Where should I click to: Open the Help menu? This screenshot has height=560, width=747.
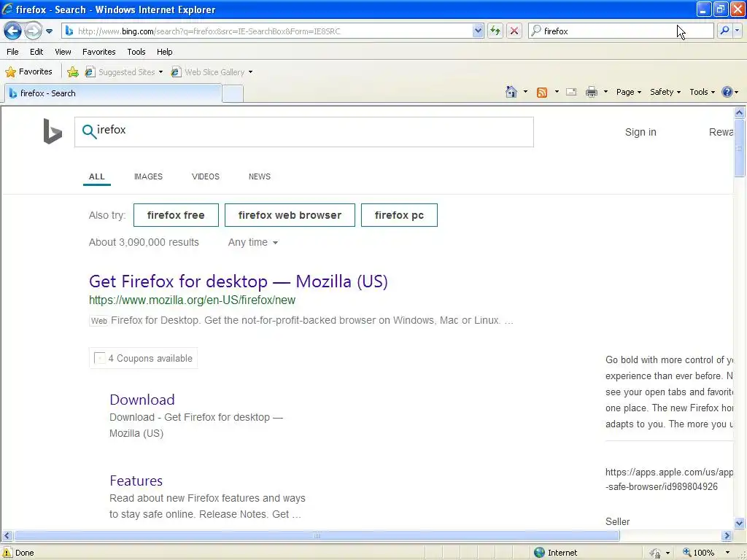point(164,52)
